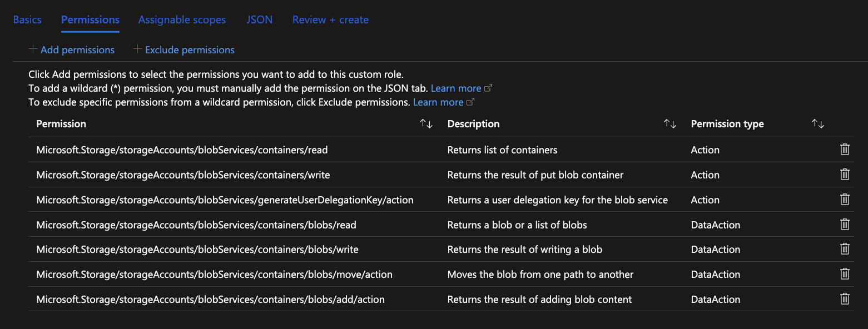Remove the generateUserDelegationKey permission via trash icon
Viewport: 868px width, 329px height.
pos(844,200)
